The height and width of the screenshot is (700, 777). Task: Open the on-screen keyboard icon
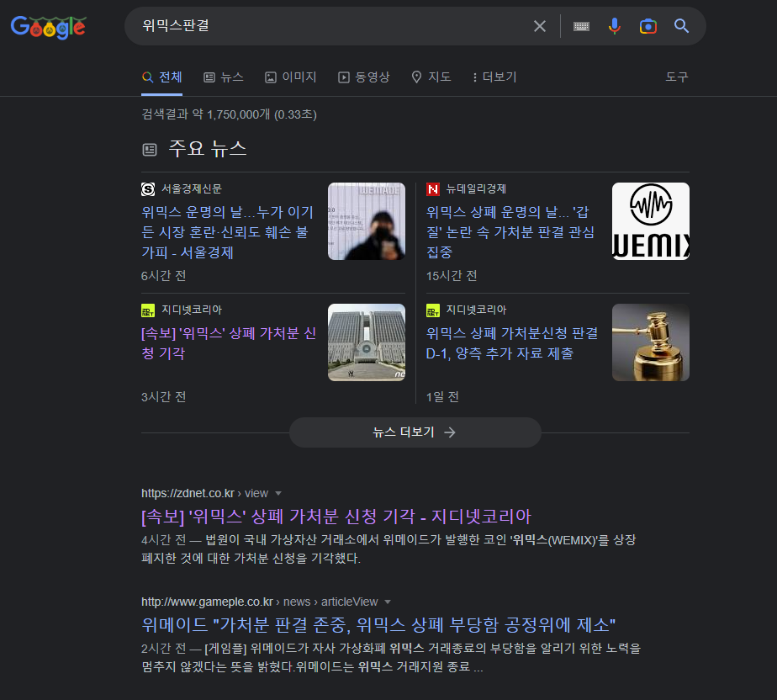[x=581, y=26]
